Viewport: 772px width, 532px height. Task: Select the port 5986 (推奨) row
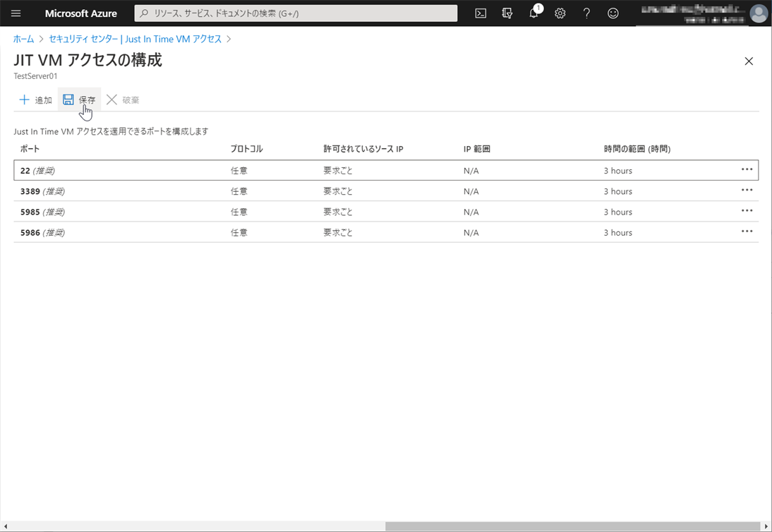tap(386, 232)
